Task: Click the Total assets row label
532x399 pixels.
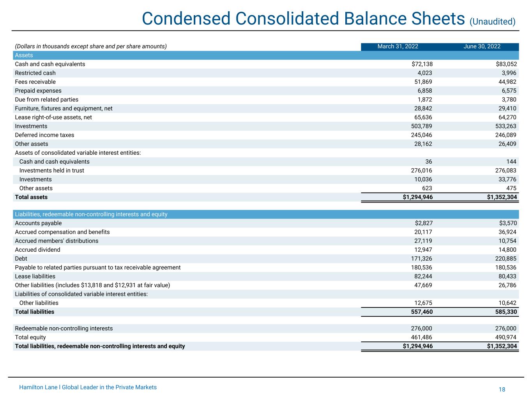Action: pos(31,197)
